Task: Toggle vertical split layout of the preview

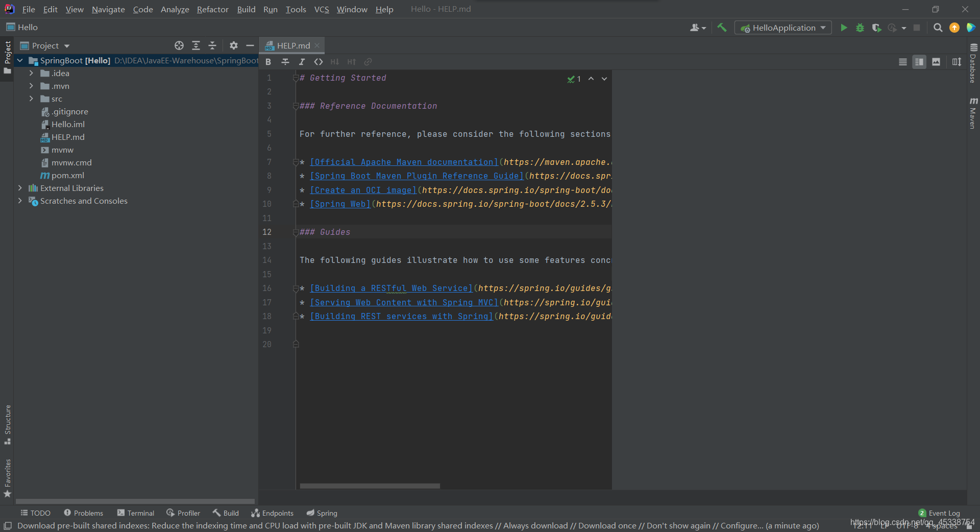Action: 957,62
